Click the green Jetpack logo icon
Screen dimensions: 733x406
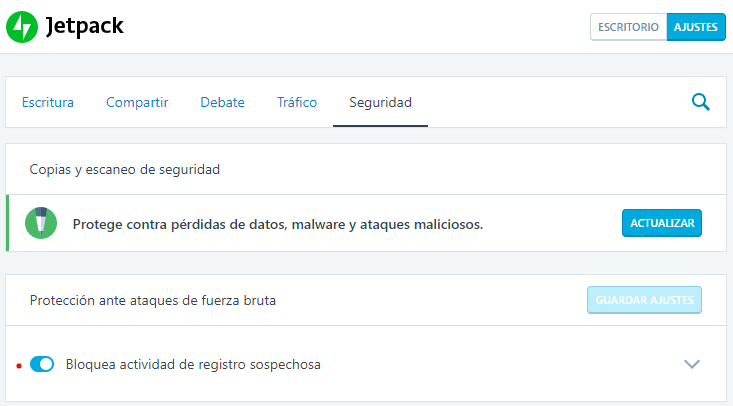coord(22,27)
